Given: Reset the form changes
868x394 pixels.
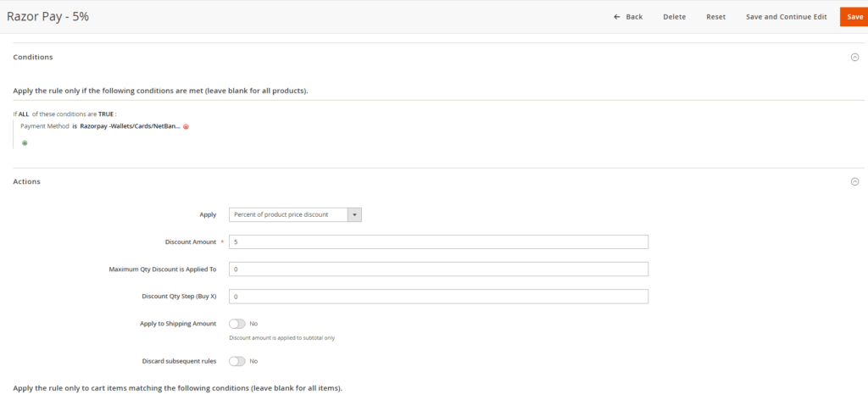Looking at the screenshot, I should (x=715, y=17).
